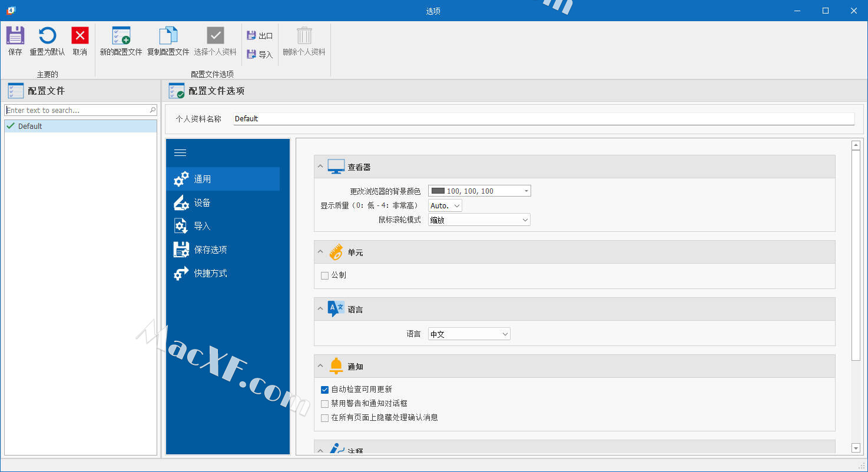Collapse the 查看器 section chevron
This screenshot has width=868, height=472.
(320, 167)
